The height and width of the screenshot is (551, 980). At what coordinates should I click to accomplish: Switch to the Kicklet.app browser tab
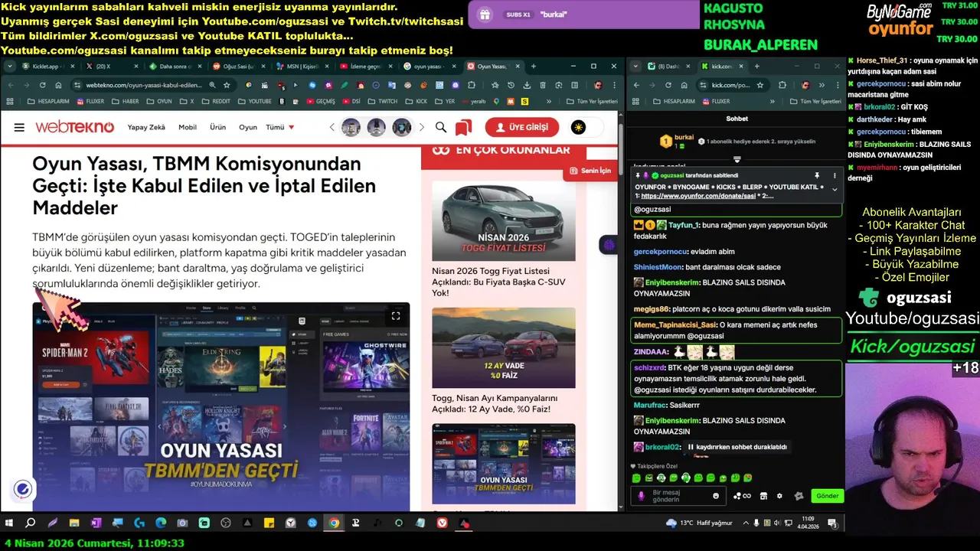tap(47, 67)
